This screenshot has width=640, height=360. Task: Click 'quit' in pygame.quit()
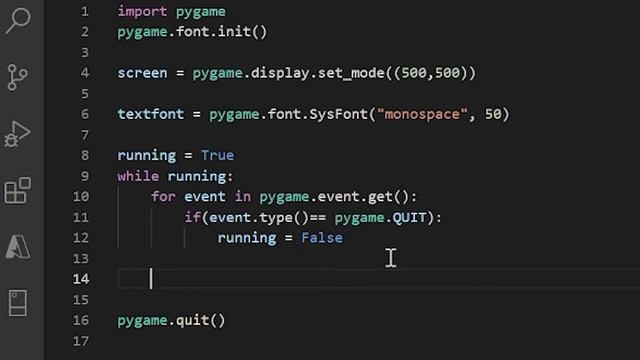[192, 320]
